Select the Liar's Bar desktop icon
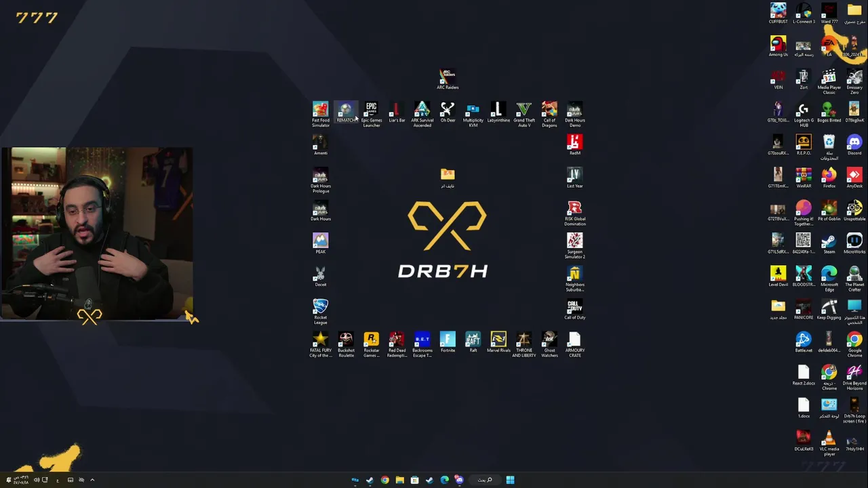Viewport: 868px width, 488px height. point(397,113)
